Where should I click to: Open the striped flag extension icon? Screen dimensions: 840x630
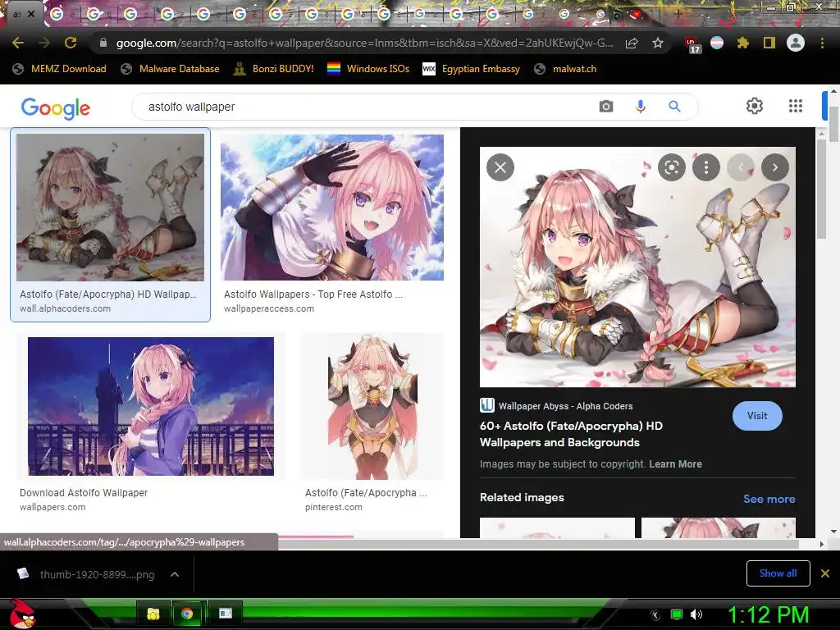coord(717,43)
